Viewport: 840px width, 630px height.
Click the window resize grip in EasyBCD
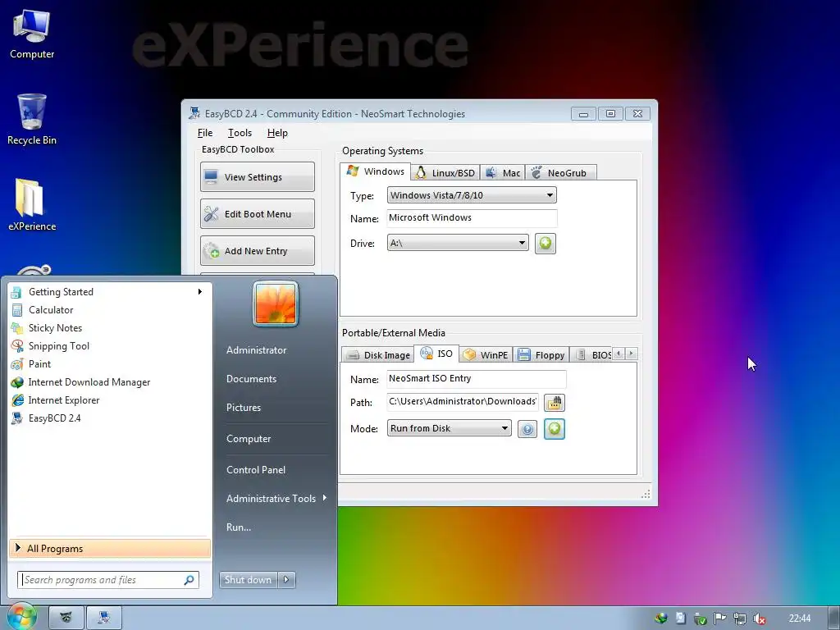646,494
